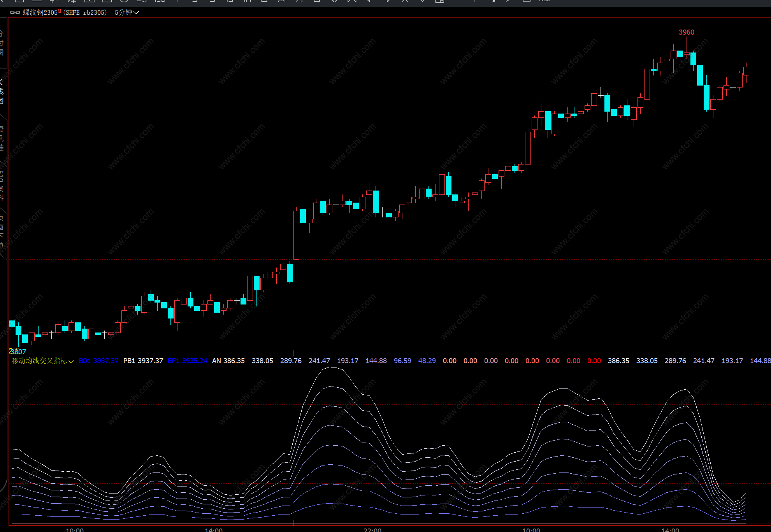Click the 3960 high price label
Screen dimensions: 771x532
pos(686,32)
